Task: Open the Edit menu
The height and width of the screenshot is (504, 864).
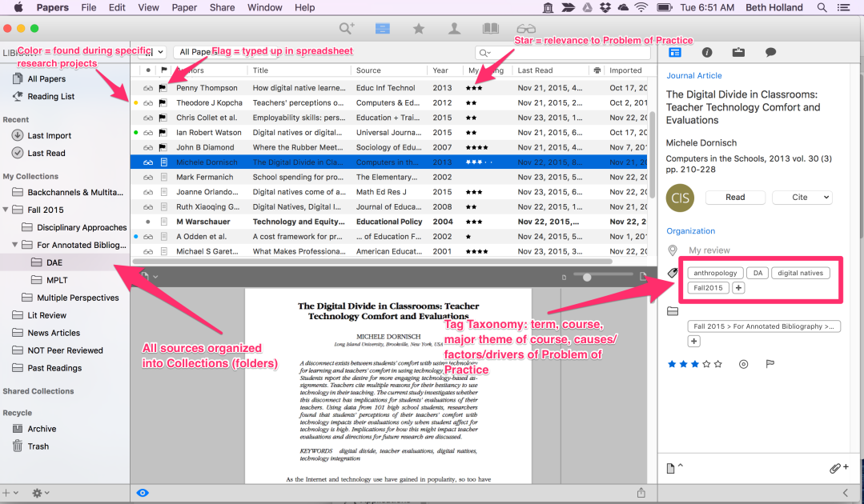Action: pyautogui.click(x=117, y=7)
